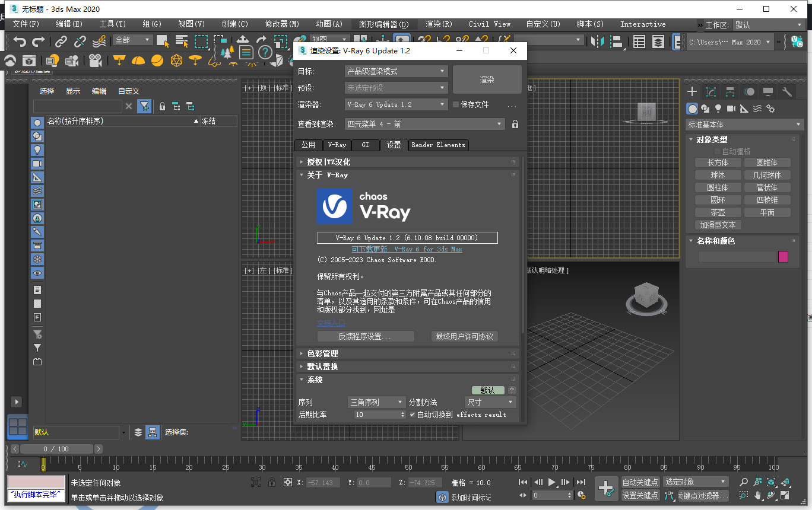Expand the Color Management rollout
The image size is (812, 510).
[407, 353]
